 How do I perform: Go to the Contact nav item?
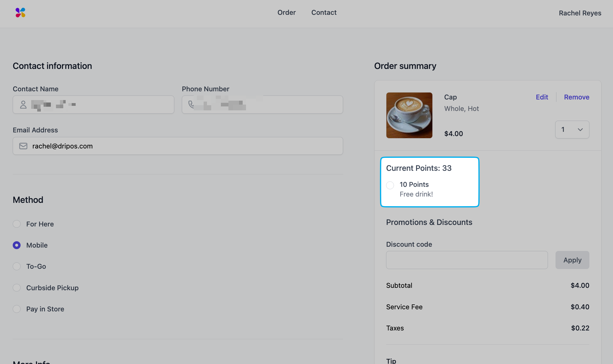click(x=324, y=13)
